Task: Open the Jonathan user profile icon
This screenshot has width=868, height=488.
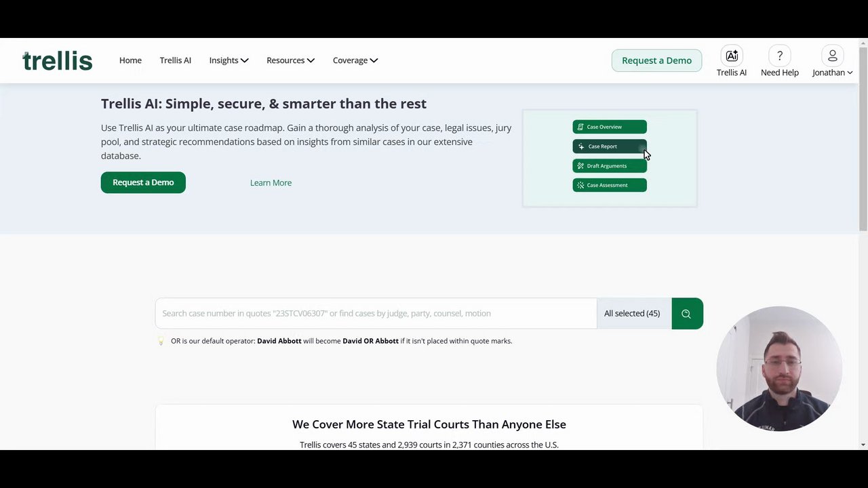Action: (x=832, y=56)
